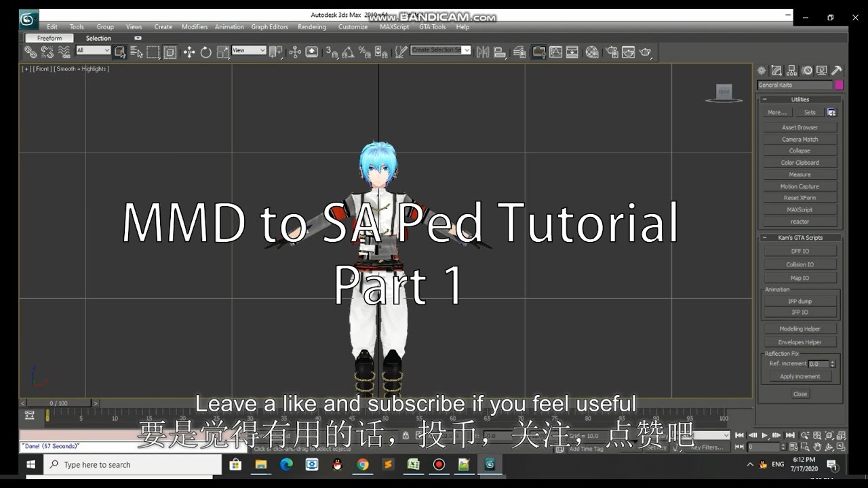Open the Modify command panel tab

(776, 70)
